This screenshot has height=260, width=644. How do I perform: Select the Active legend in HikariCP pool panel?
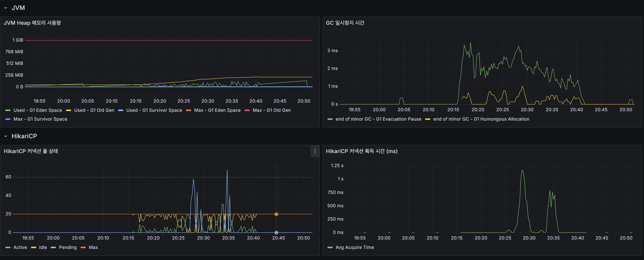(20, 247)
